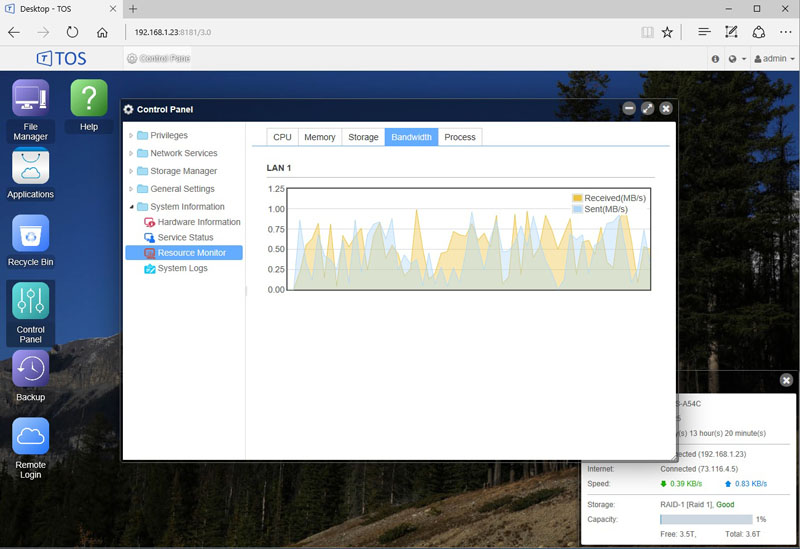Close the system status popup
Image resolution: width=800 pixels, height=549 pixels.
pyautogui.click(x=786, y=380)
